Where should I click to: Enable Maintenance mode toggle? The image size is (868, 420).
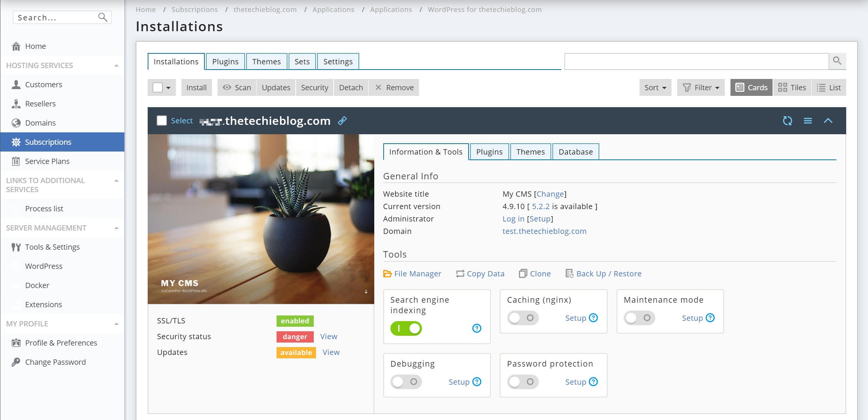[x=639, y=318]
